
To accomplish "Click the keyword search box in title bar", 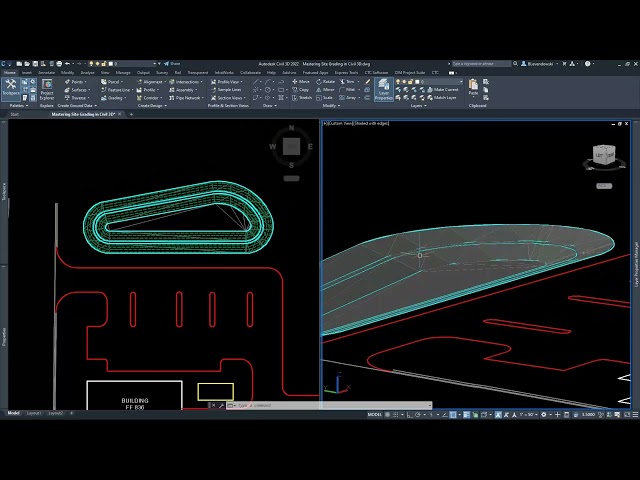I will pyautogui.click(x=481, y=64).
